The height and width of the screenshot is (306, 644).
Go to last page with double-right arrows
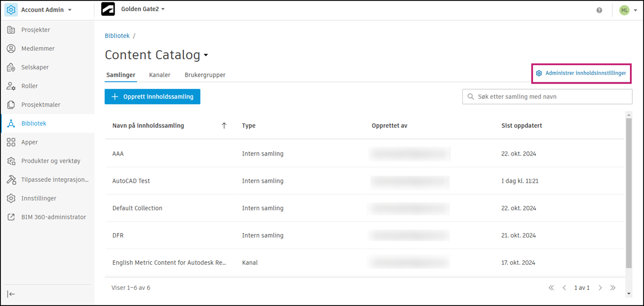[x=613, y=288]
